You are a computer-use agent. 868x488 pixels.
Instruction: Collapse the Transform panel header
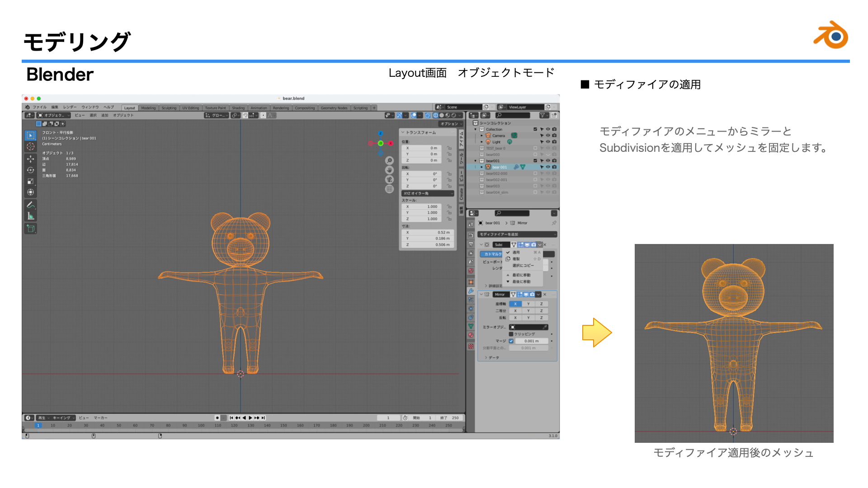tap(427, 132)
